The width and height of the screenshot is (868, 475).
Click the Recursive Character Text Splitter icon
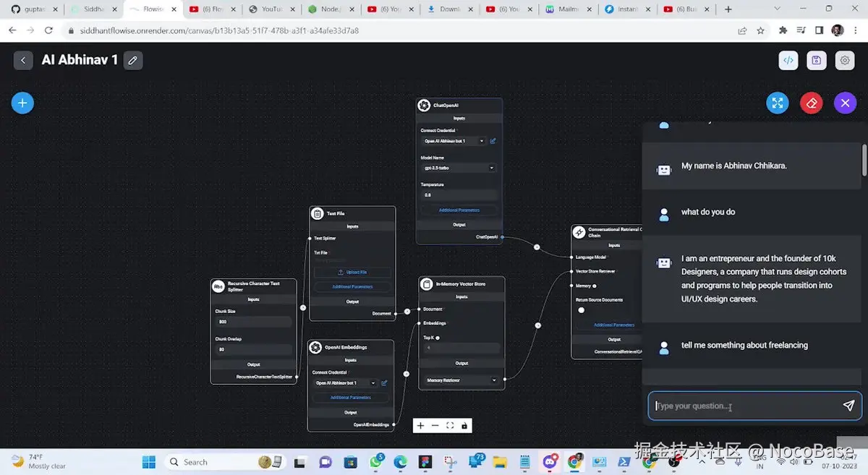click(x=218, y=287)
